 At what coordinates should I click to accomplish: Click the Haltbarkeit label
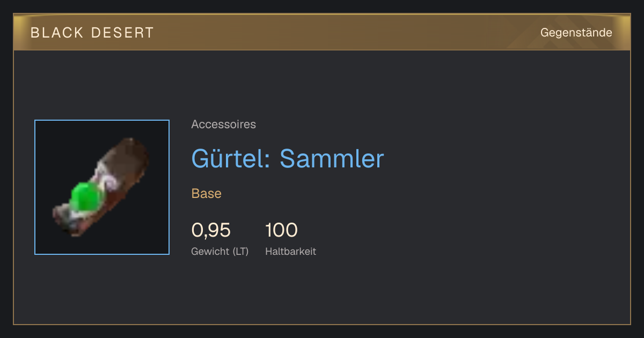pyautogui.click(x=290, y=252)
